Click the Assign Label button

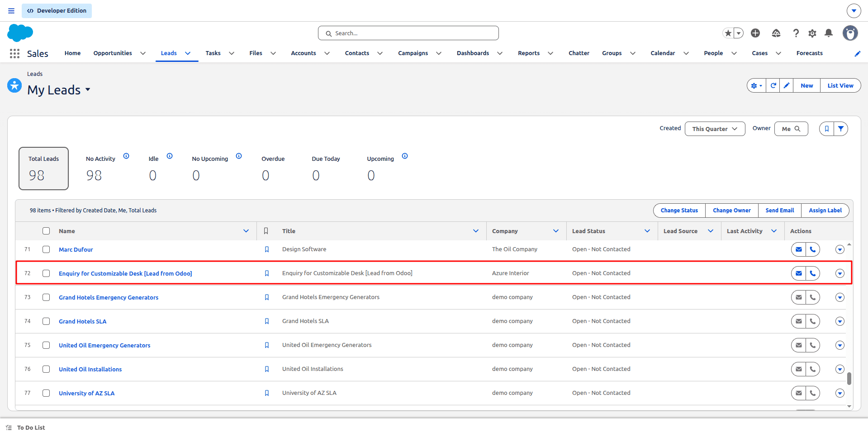click(825, 211)
